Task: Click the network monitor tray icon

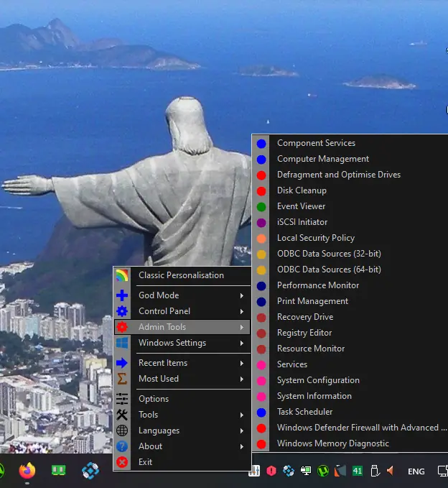Action: [306, 471]
